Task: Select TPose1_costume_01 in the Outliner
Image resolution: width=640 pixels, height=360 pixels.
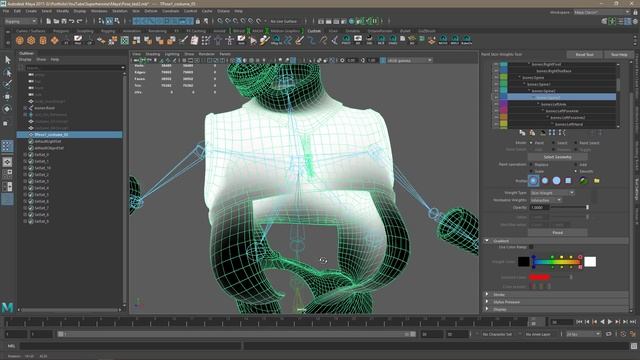Action: [x=69, y=134]
